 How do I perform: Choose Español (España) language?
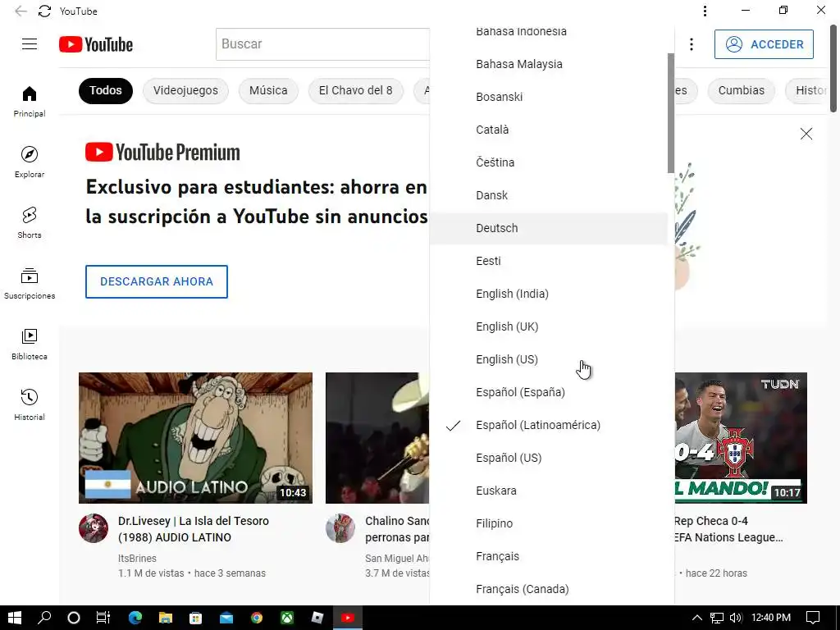pyautogui.click(x=549, y=392)
